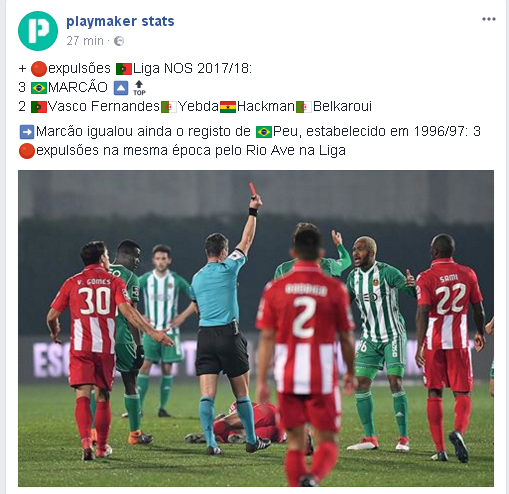Click the Portugal flag before Liga NOS
Image resolution: width=509 pixels, height=494 pixels.
click(124, 69)
